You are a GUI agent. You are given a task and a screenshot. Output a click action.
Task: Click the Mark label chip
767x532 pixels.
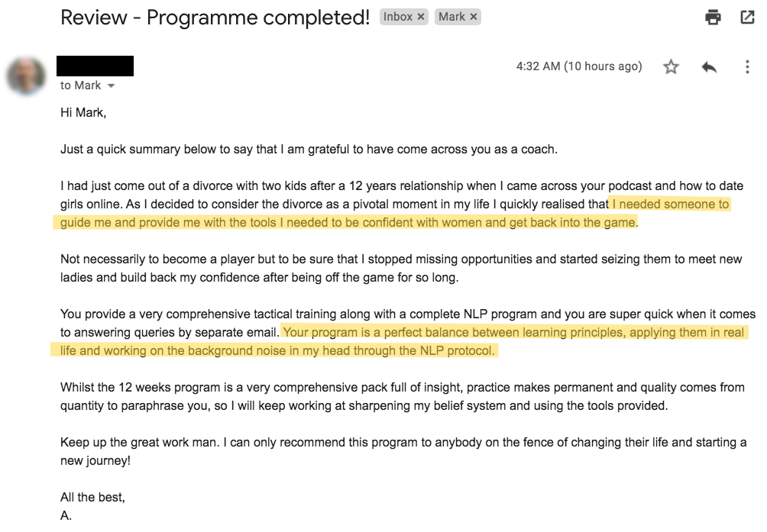coord(451,17)
